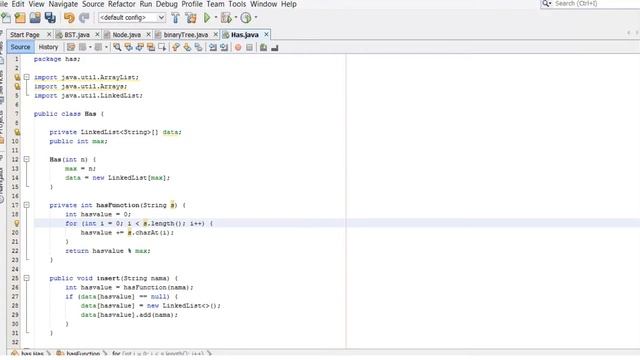Image resolution: width=640 pixels, height=360 pixels.
Task: Open the Back history dropdown arrow
Action: (90, 47)
